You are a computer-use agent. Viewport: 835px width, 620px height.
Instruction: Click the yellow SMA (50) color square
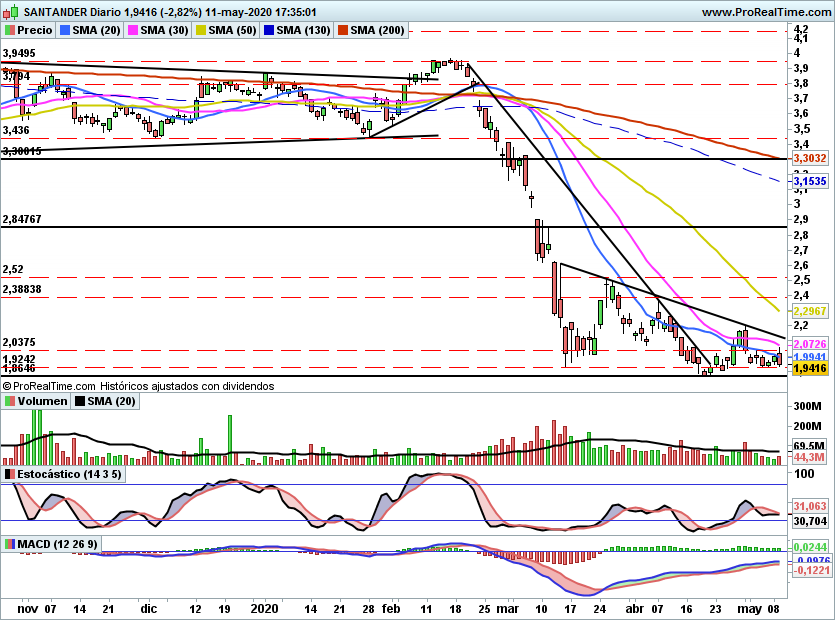[199, 31]
